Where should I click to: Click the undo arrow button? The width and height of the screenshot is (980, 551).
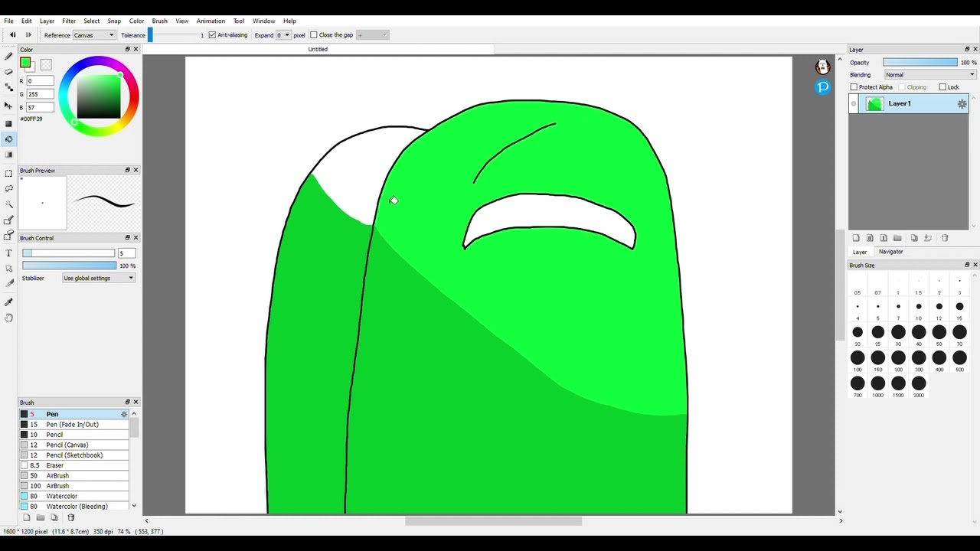click(12, 35)
